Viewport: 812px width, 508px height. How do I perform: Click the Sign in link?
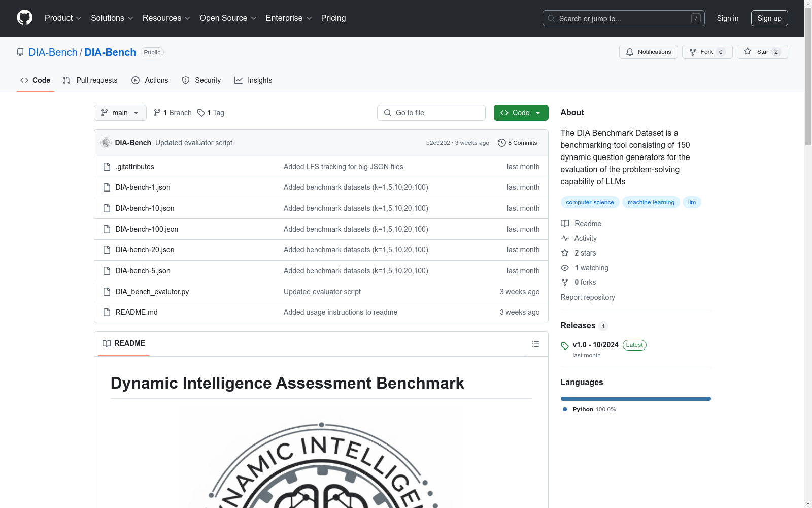pyautogui.click(x=728, y=18)
